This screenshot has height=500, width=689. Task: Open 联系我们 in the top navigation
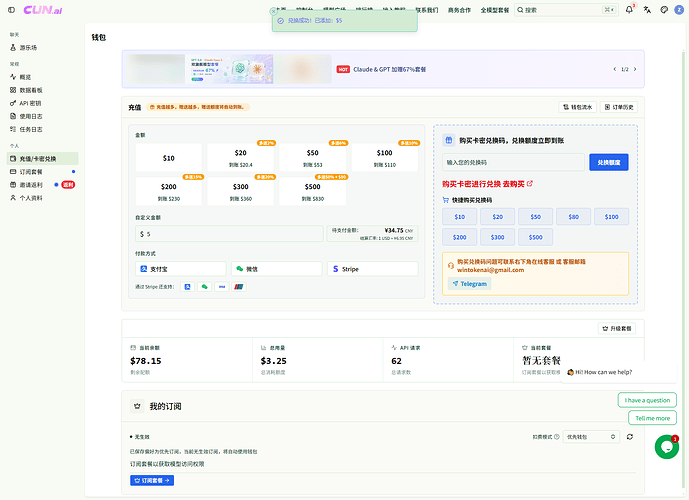pos(427,10)
